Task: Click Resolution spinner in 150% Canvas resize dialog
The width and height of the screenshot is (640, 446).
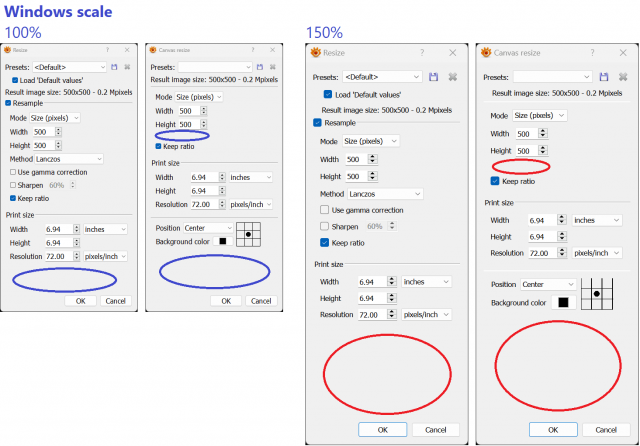Action: pyautogui.click(x=562, y=253)
